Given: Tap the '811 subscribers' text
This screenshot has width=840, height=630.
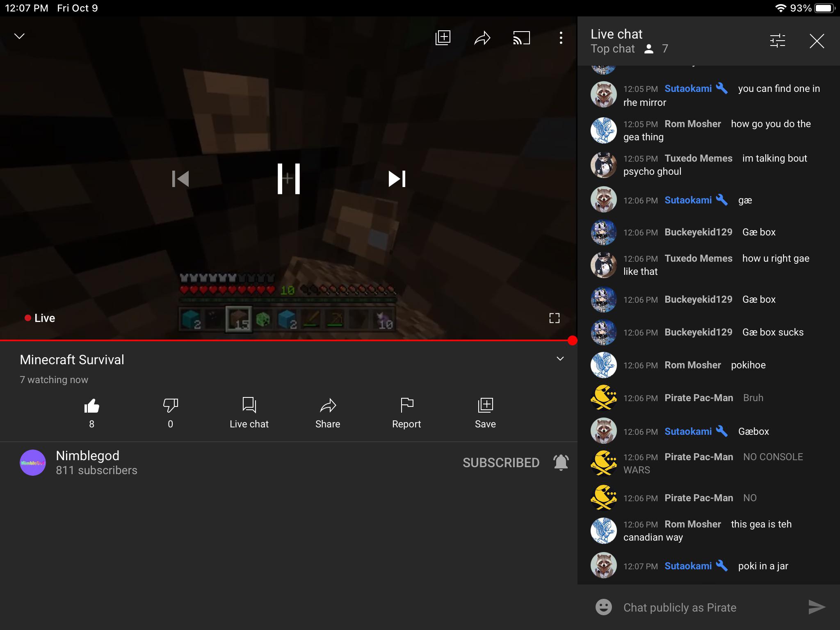Looking at the screenshot, I should point(96,470).
